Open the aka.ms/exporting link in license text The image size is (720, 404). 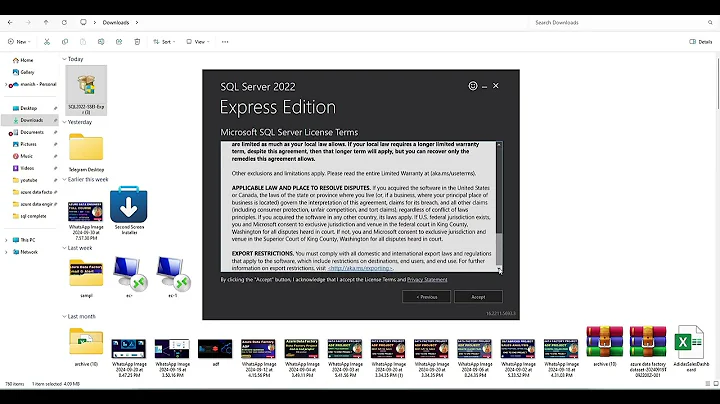click(360, 268)
